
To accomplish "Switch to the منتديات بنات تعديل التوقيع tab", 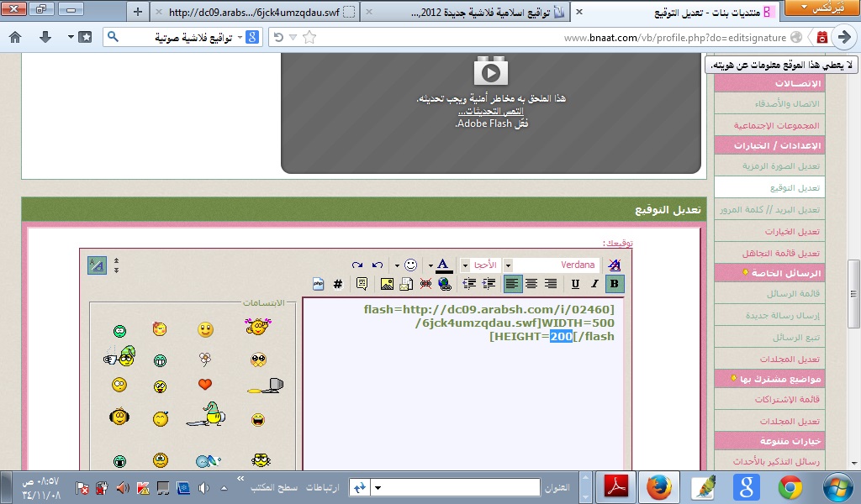I will pos(677,12).
